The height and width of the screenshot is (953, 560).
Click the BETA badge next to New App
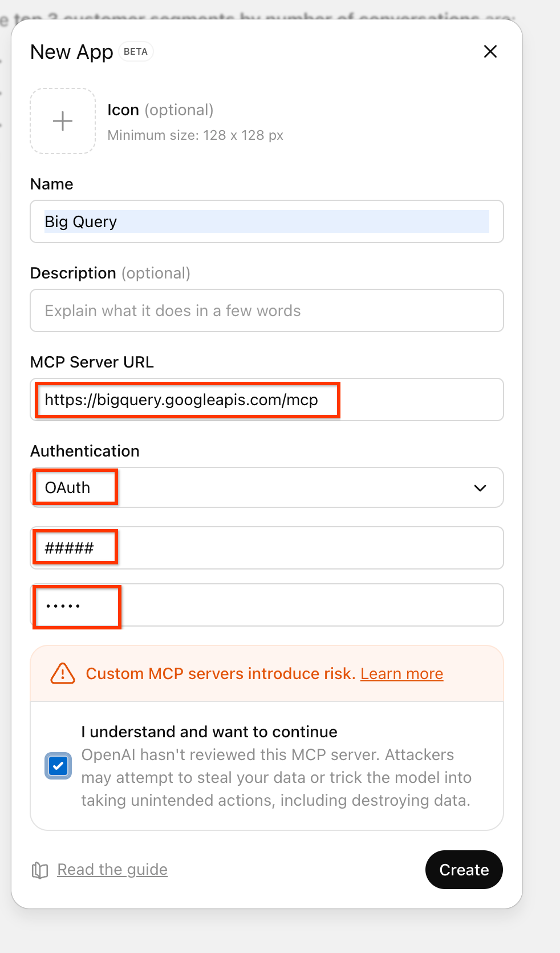[136, 51]
